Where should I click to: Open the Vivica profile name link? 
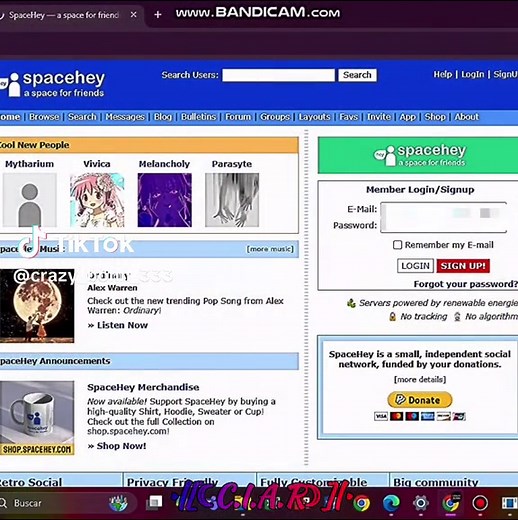[97, 164]
